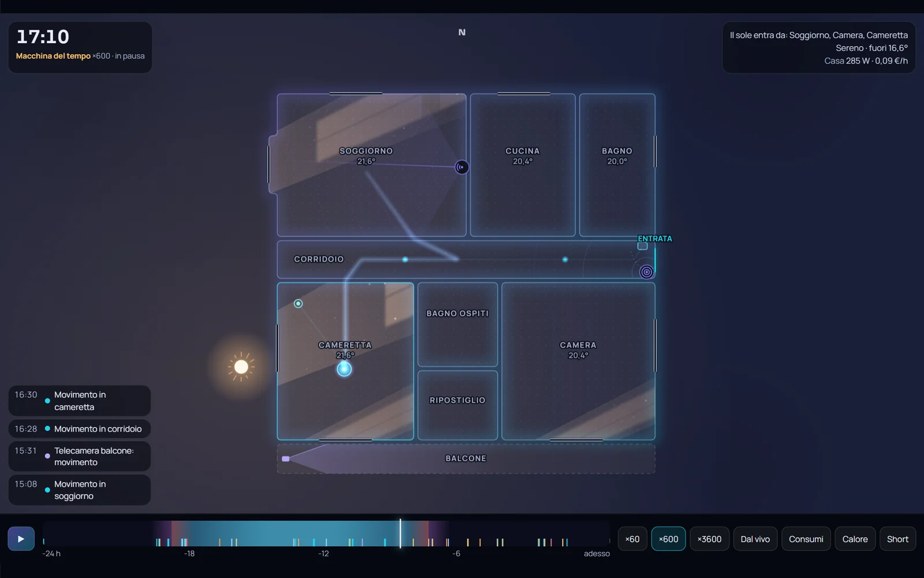Switch speed to ×3600
Viewport: 924px width, 578px height.
coord(710,539)
